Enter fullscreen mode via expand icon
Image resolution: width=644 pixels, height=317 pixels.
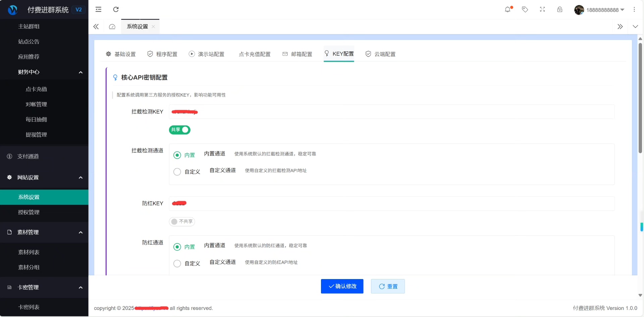542,9
